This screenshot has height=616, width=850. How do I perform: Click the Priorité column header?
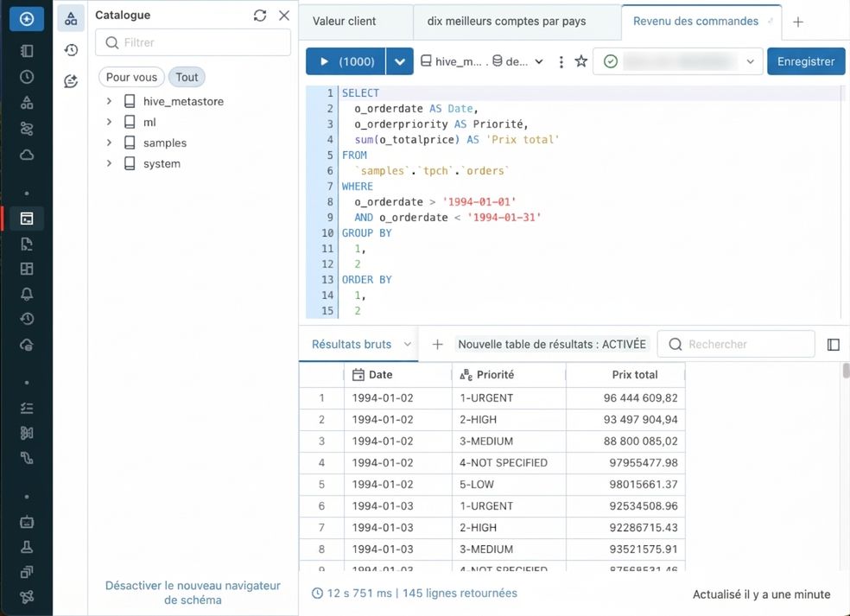(x=509, y=375)
